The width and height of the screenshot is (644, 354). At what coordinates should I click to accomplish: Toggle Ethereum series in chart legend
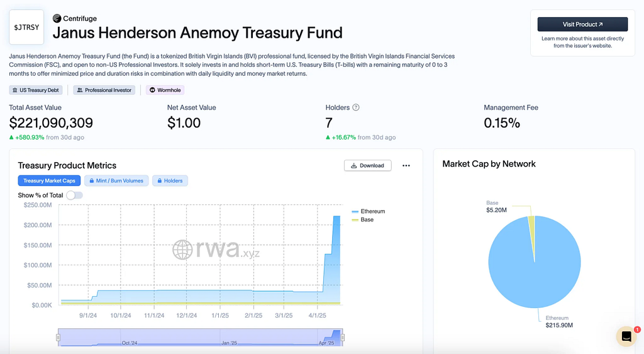click(x=369, y=211)
